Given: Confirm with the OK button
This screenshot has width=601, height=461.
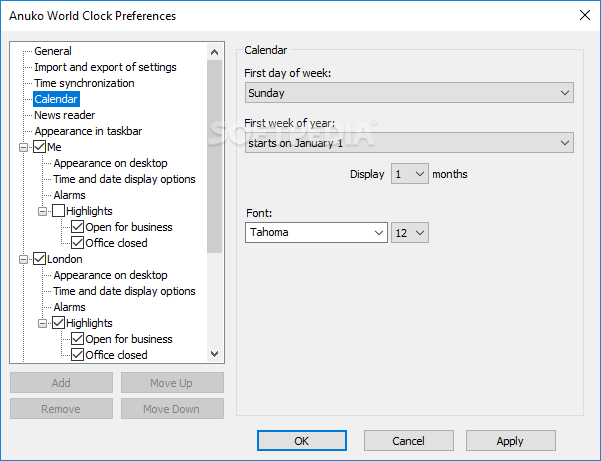Looking at the screenshot, I should (x=302, y=441).
